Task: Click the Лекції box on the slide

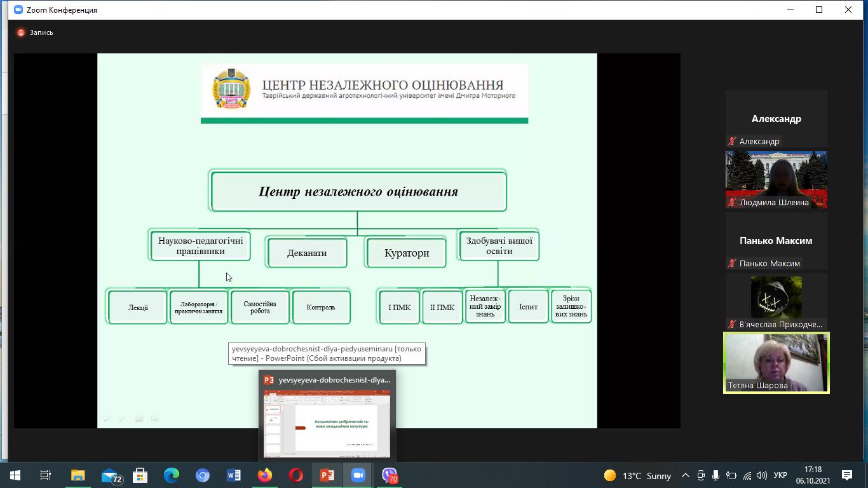Action: pos(138,308)
